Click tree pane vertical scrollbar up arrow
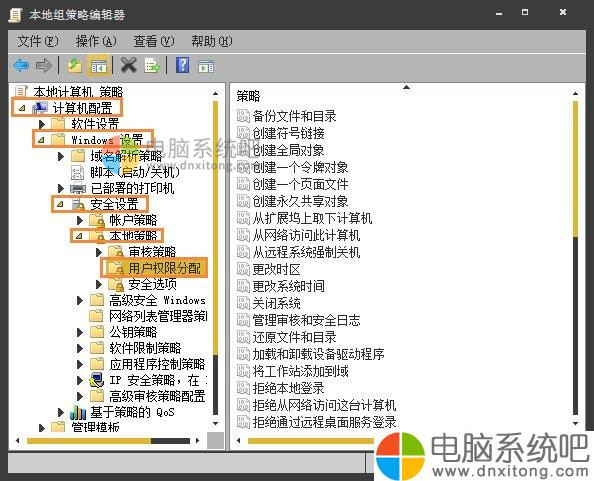Viewport: 594px width, 481px height. [x=215, y=94]
